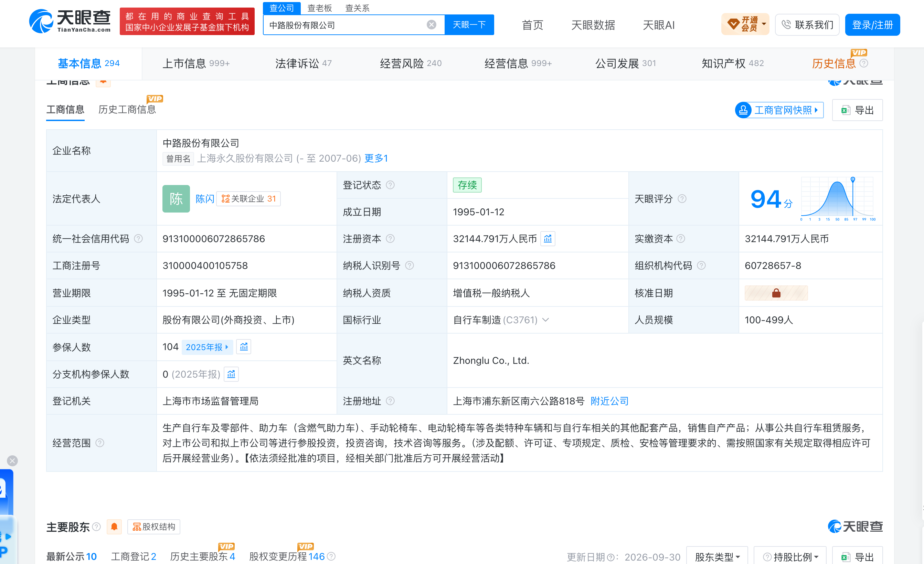
Task: Open 股权结构 equity structure
Action: pos(154,527)
